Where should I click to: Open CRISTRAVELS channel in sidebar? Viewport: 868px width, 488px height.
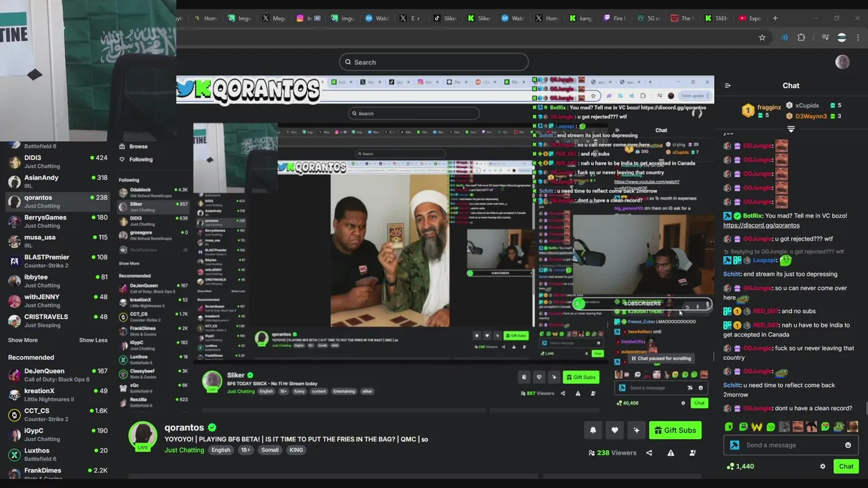(x=58, y=321)
